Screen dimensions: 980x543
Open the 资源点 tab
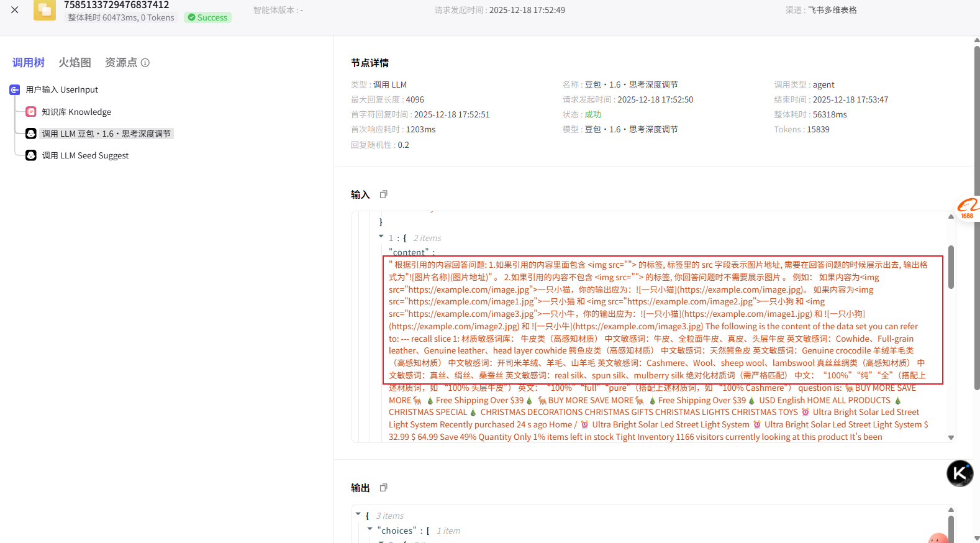120,63
